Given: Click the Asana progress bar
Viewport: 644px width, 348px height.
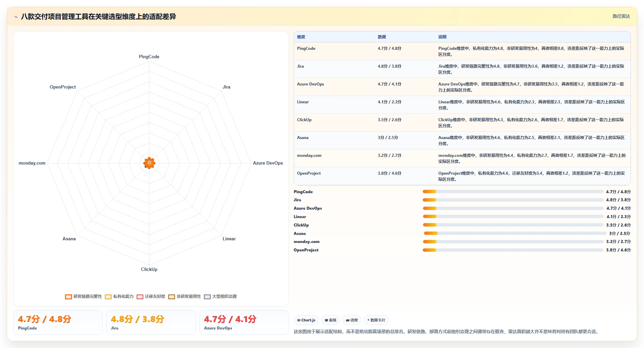Looking at the screenshot, I should 515,233.
